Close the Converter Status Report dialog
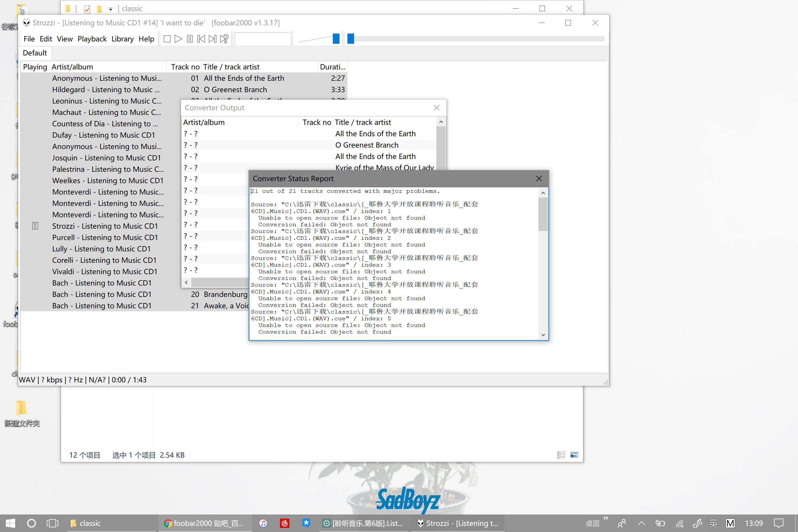 pyautogui.click(x=538, y=178)
